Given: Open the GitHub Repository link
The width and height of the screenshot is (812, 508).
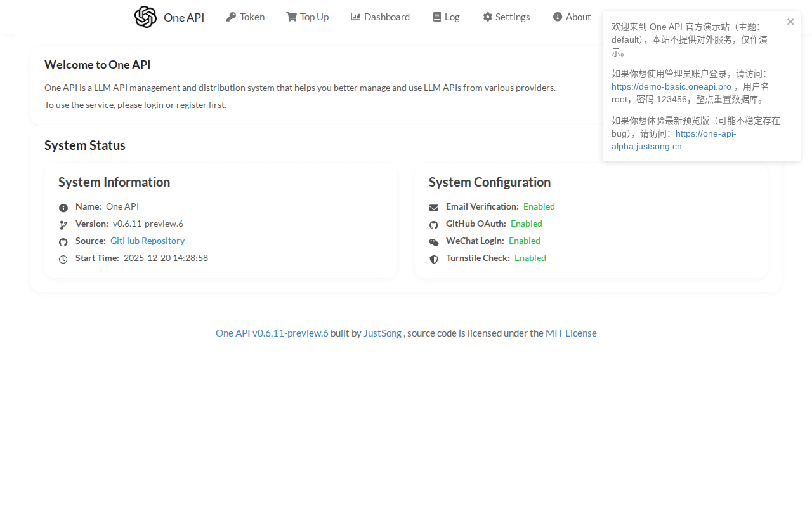Looking at the screenshot, I should tap(147, 241).
